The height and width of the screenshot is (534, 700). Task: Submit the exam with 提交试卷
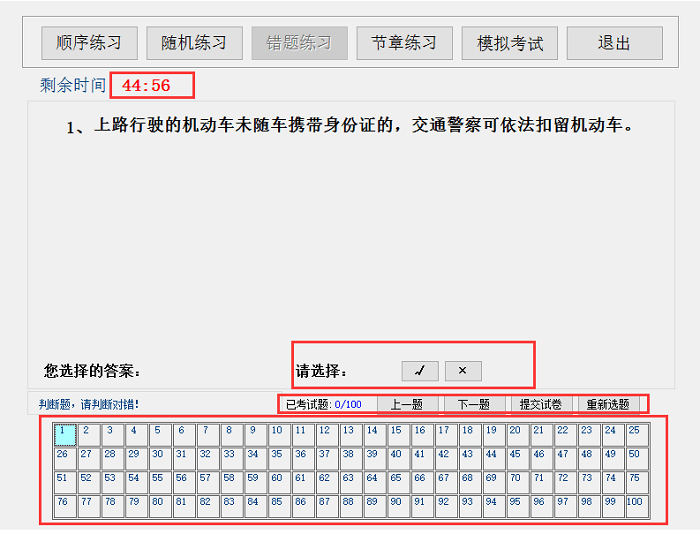(541, 405)
